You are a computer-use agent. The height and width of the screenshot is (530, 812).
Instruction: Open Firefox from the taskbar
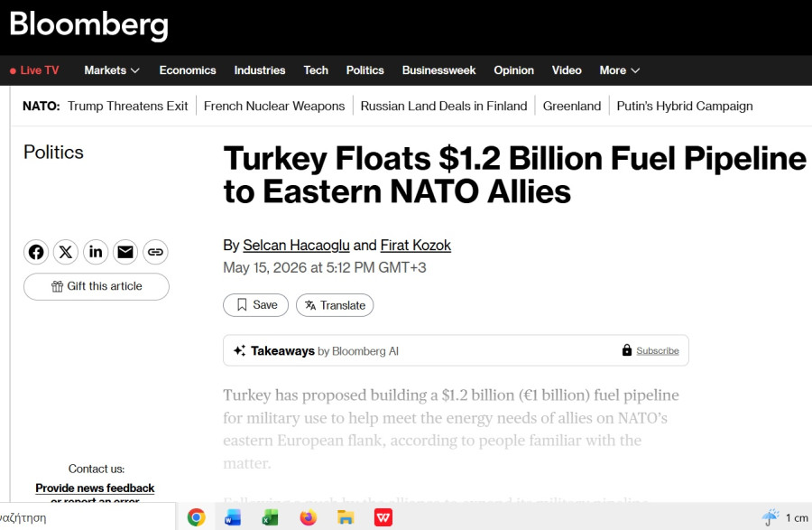click(x=309, y=517)
